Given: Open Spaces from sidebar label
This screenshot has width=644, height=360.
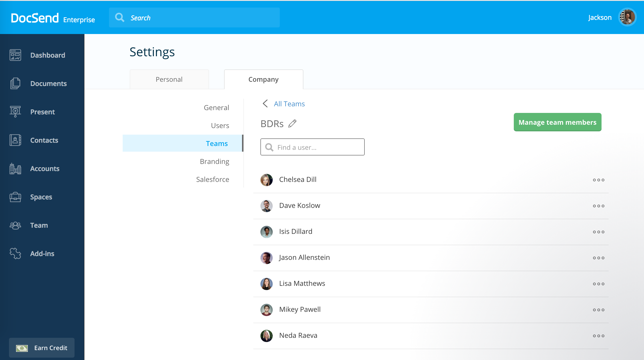Looking at the screenshot, I should tap(41, 197).
